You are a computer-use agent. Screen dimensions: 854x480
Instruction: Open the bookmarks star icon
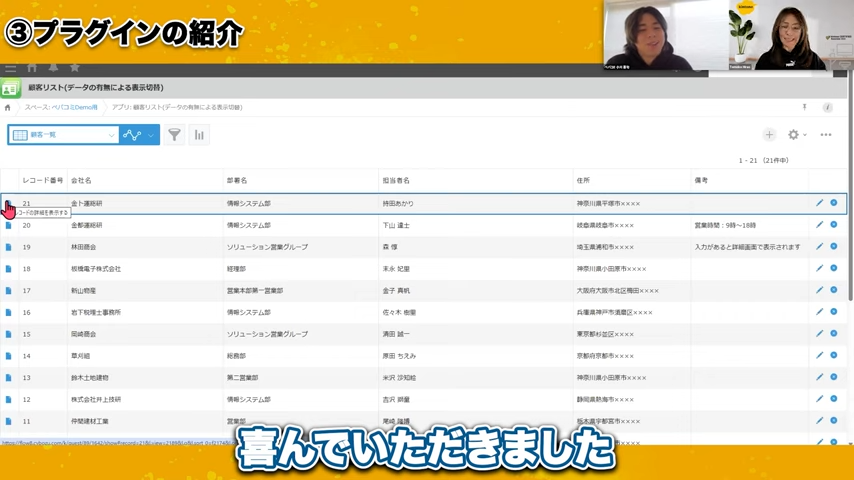click(75, 68)
